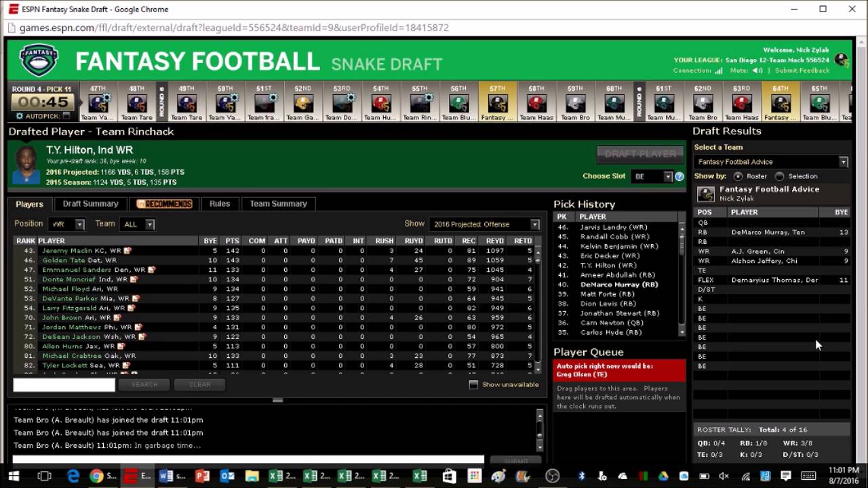Open the Position dropdown showing WR

[66, 224]
